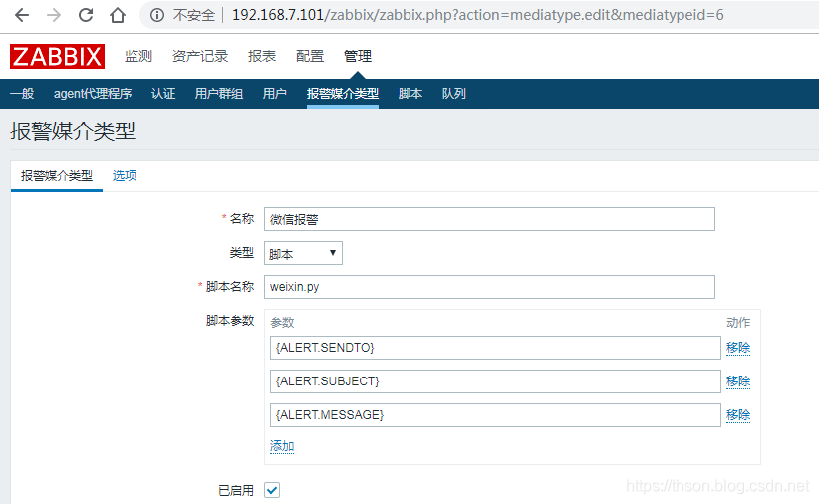The width and height of the screenshot is (819, 504).
Task: Remove the {ALERT.SENDTO} parameter
Action: coord(738,348)
